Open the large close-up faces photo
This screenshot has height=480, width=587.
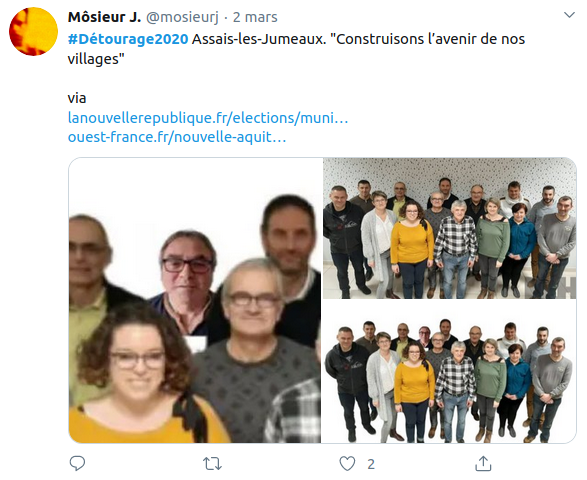click(195, 300)
